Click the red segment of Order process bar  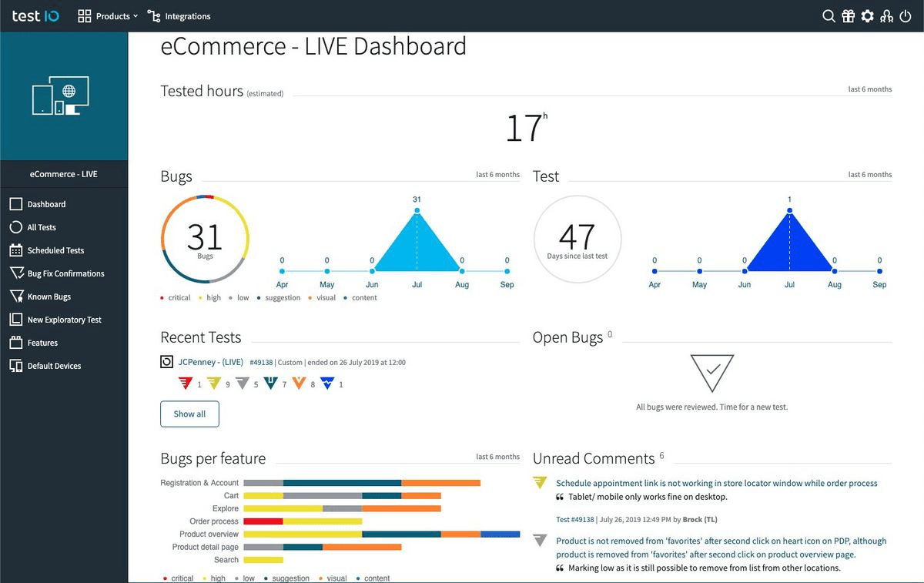pos(263,521)
